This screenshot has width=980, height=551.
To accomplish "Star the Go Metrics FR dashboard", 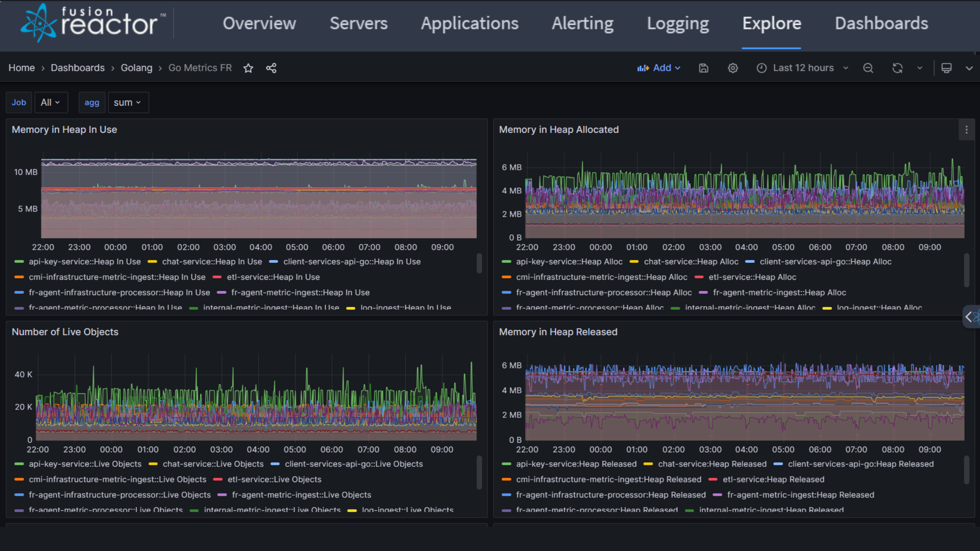I will click(x=248, y=68).
